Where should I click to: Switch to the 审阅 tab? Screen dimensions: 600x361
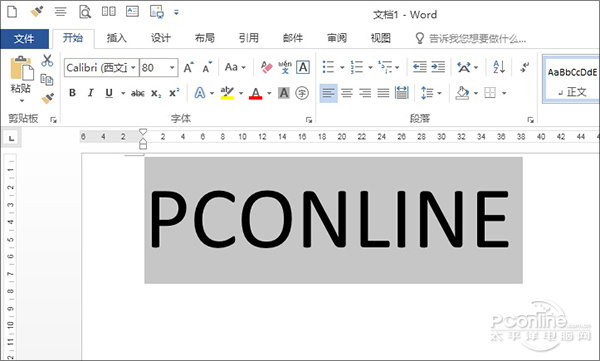coord(337,38)
